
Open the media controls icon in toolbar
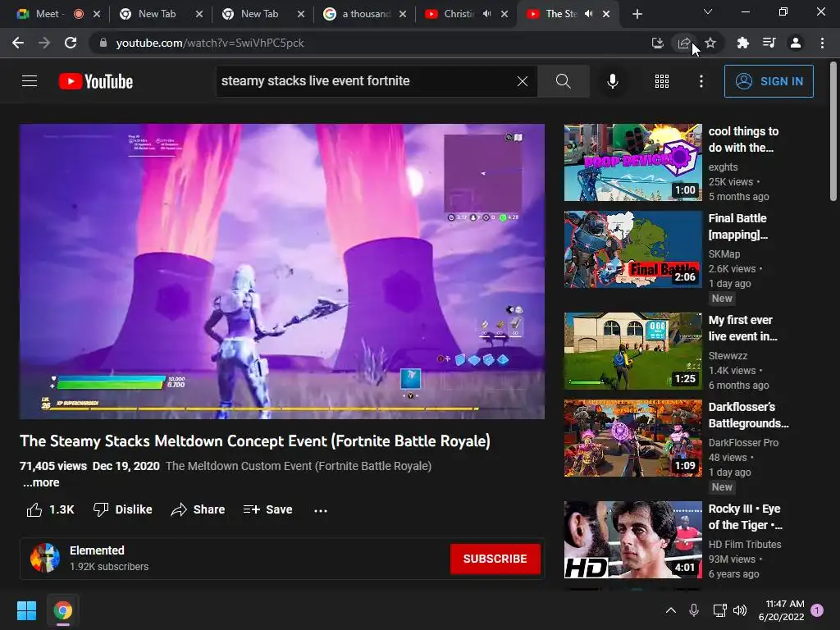[769, 43]
